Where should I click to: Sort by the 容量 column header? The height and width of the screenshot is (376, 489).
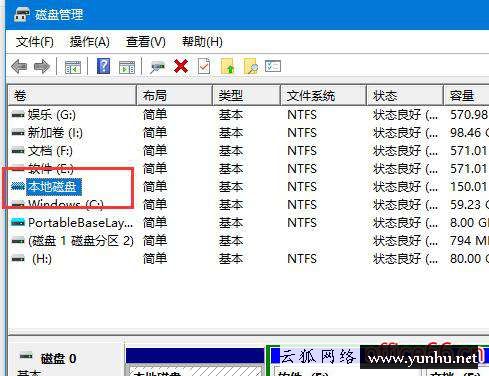[x=466, y=96]
